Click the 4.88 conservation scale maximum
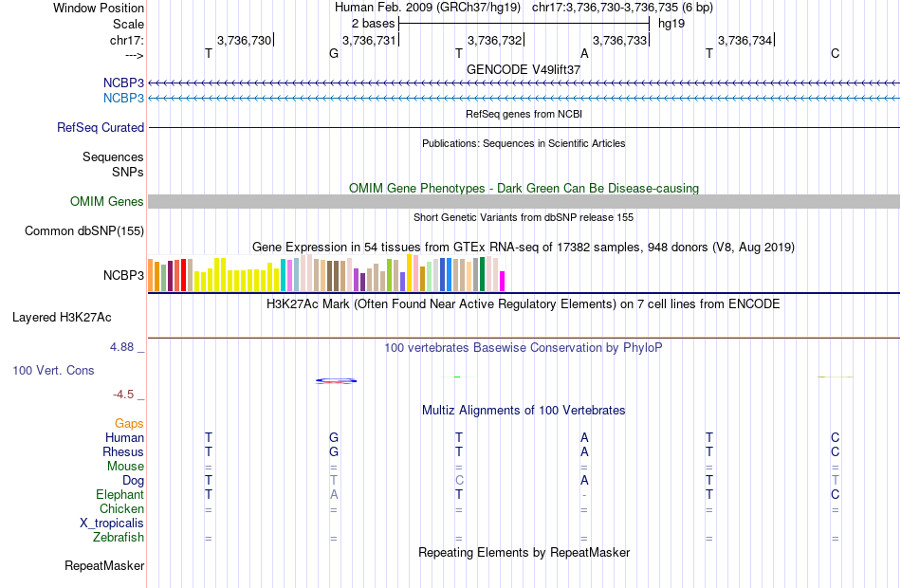Viewport: 901px width, 588px height. 121,347
